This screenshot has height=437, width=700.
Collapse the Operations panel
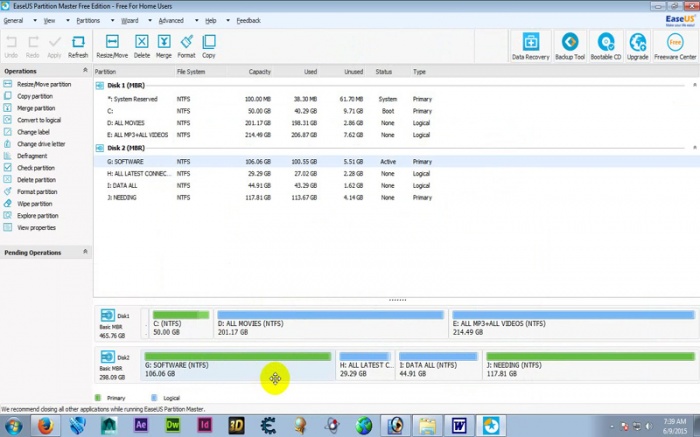[84, 71]
